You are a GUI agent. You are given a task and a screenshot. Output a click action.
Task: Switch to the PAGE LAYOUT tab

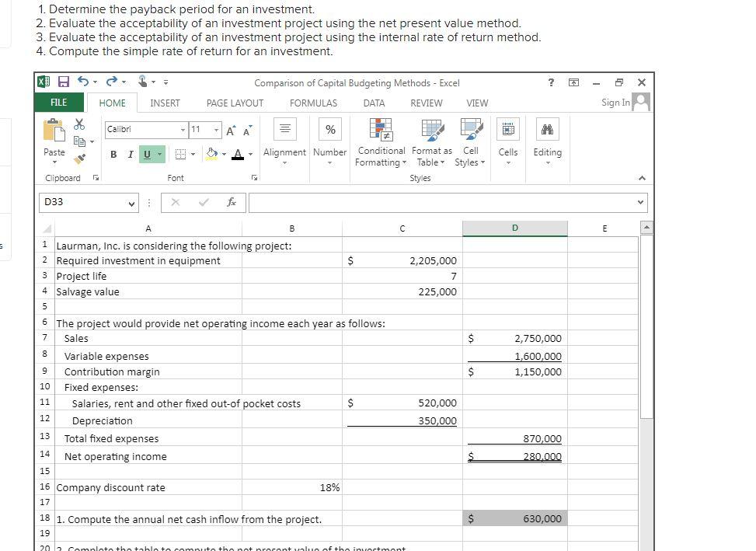click(235, 103)
